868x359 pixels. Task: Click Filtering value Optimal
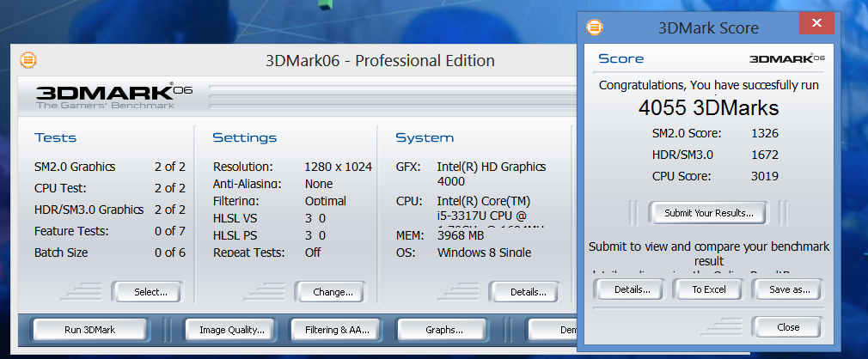pos(326,201)
